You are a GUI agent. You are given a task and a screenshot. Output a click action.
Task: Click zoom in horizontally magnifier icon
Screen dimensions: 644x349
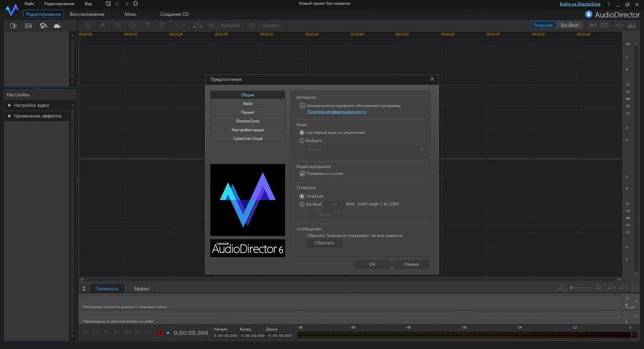point(599,288)
